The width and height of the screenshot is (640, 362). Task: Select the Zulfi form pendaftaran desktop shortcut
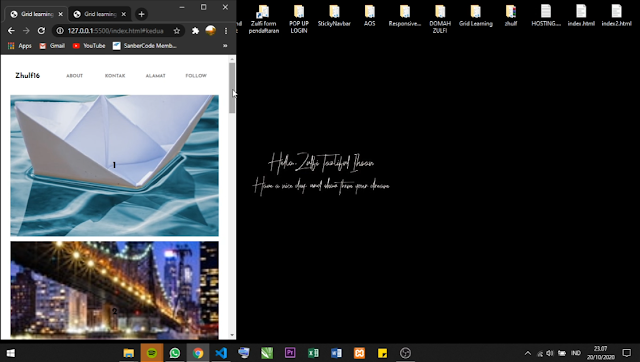coord(264,19)
